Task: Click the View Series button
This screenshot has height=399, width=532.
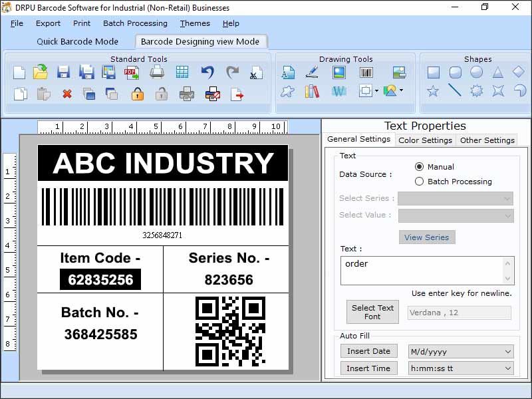Action: click(x=427, y=237)
